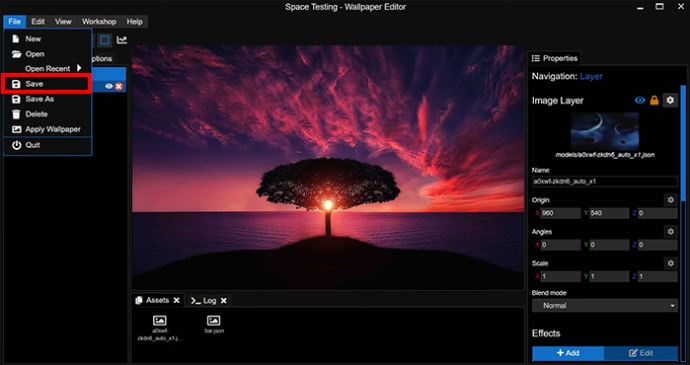Click the orange lock icon on Image Layer
Viewport: 690px width, 365px height.
[x=654, y=100]
